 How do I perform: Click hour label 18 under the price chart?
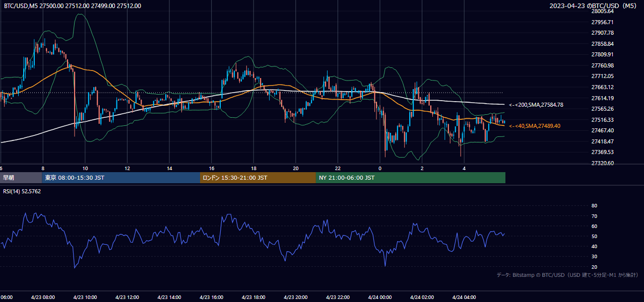[253, 168]
